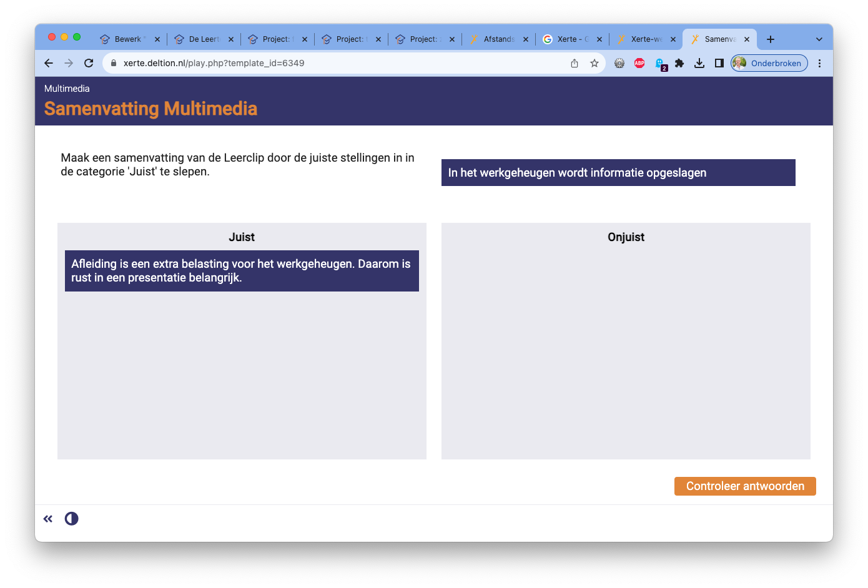View site information lock icon
This screenshot has width=868, height=588.
[114, 63]
